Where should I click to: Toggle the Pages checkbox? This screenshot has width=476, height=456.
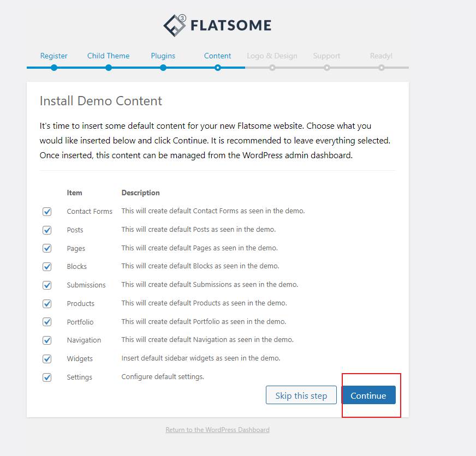pos(47,248)
